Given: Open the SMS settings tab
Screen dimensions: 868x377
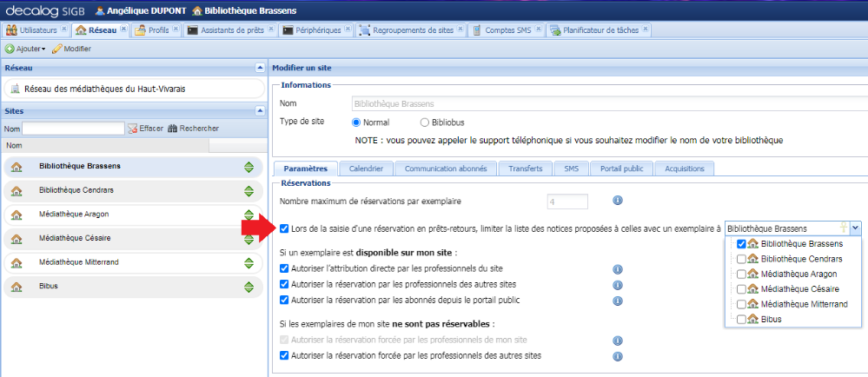Looking at the screenshot, I should (572, 169).
